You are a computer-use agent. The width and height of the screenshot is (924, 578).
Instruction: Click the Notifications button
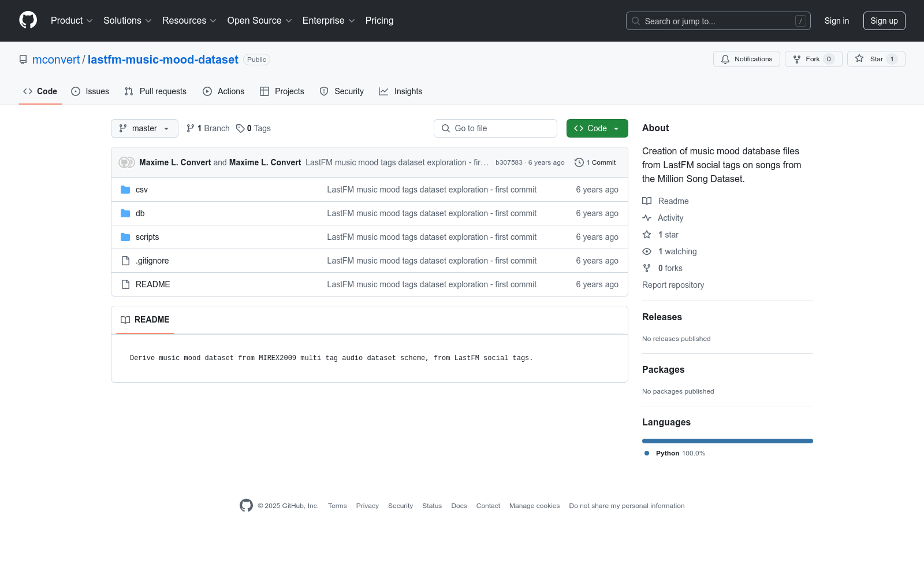point(747,59)
